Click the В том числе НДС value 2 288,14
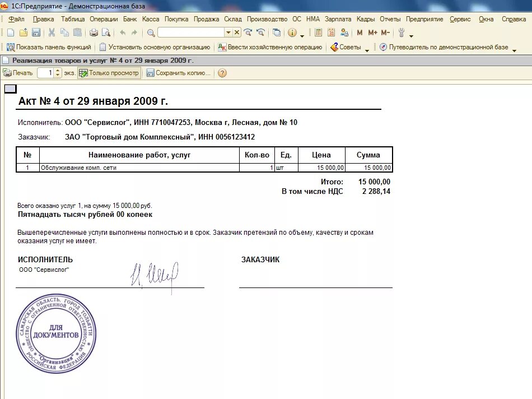The height and width of the screenshot is (399, 532). (376, 192)
